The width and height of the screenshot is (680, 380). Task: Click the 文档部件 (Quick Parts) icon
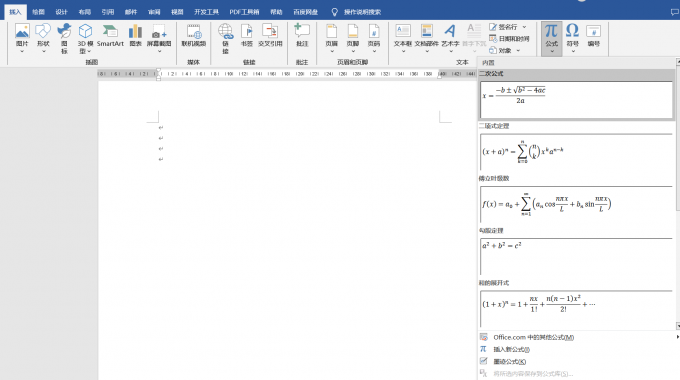[x=427, y=31]
